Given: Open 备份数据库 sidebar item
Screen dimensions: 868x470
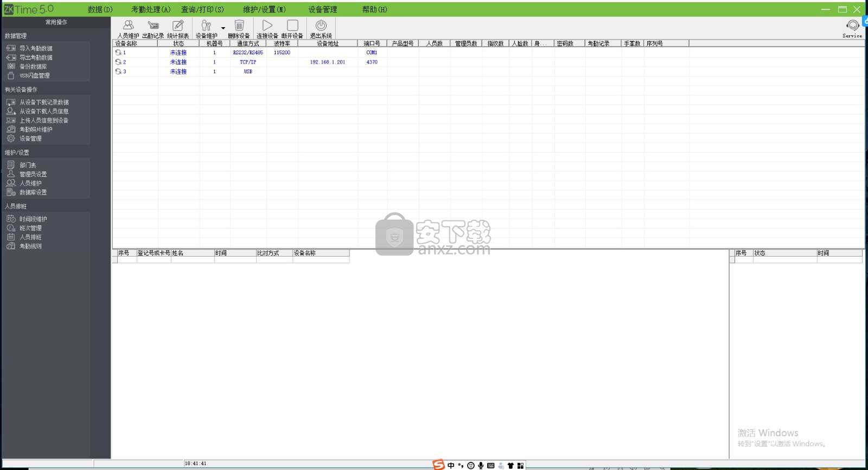Looking at the screenshot, I should coord(33,67).
